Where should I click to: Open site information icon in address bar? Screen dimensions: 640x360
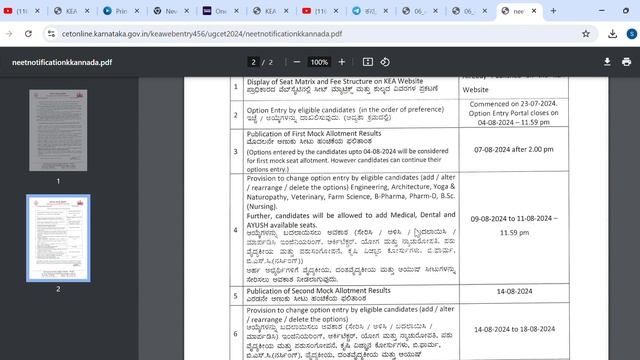tap(51, 34)
